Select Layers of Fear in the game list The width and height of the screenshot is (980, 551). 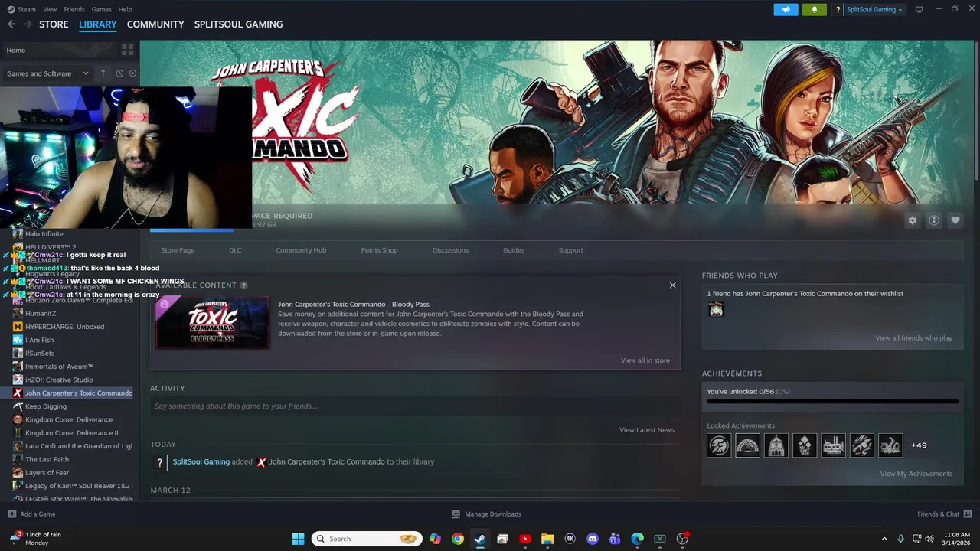click(47, 473)
